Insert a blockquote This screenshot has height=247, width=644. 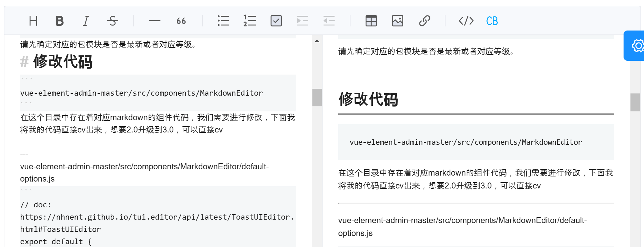point(181,21)
